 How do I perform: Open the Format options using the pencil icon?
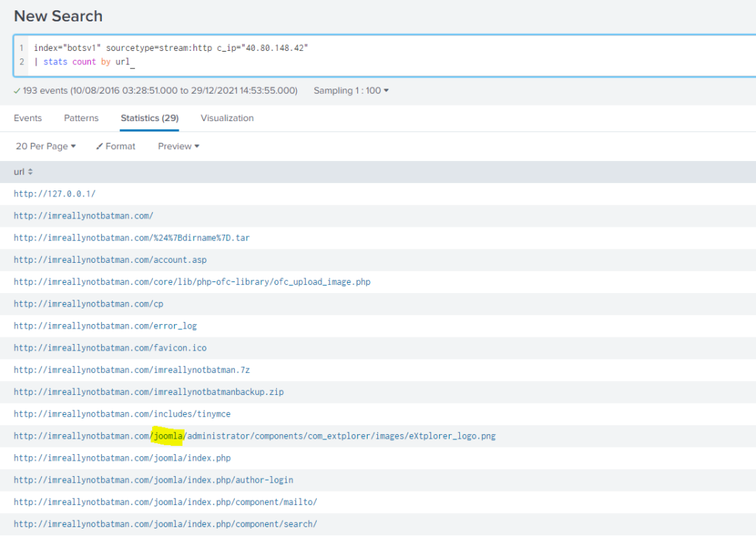pos(115,146)
